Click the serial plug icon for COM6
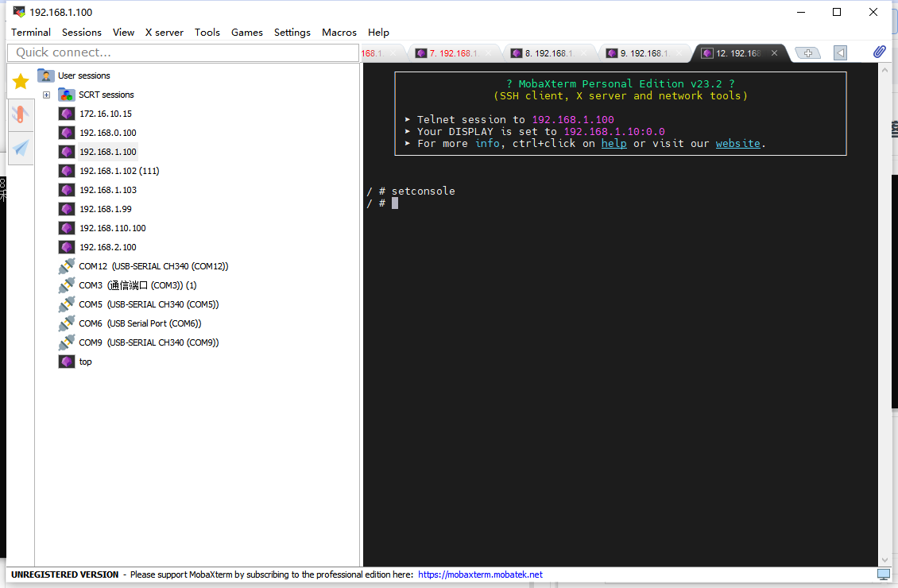Viewport: 898px width, 588px height. [x=67, y=323]
